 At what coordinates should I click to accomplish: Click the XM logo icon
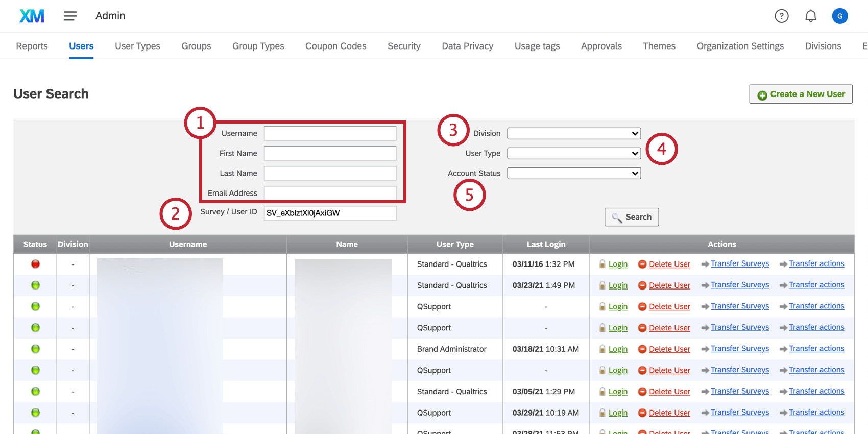pyautogui.click(x=32, y=16)
